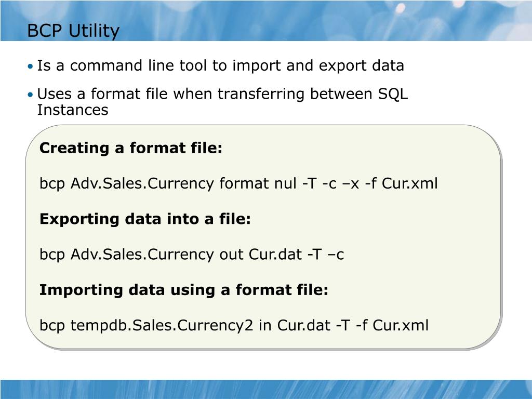Screen dimensions: 532x399
Task: Click the 'Exporting data into a file:' heading
Action: (x=145, y=219)
